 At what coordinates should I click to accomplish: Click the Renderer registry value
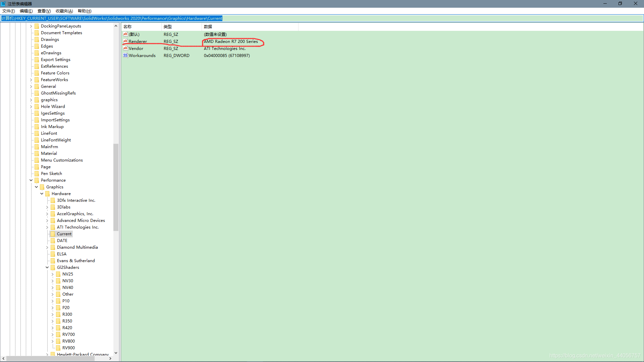click(x=138, y=41)
